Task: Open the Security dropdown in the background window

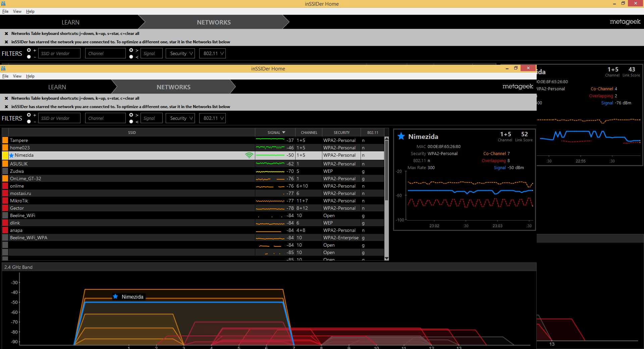Action: 180,53
